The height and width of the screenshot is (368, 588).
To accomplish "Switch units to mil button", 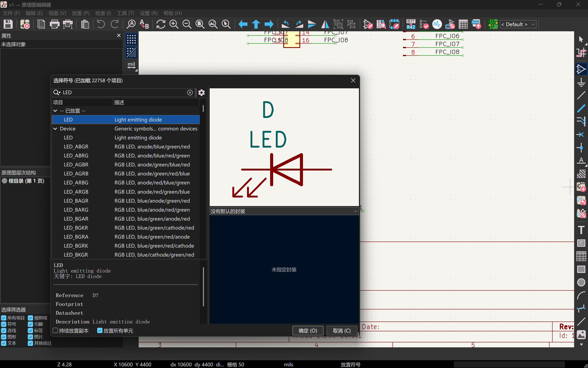I will pyautogui.click(x=131, y=65).
